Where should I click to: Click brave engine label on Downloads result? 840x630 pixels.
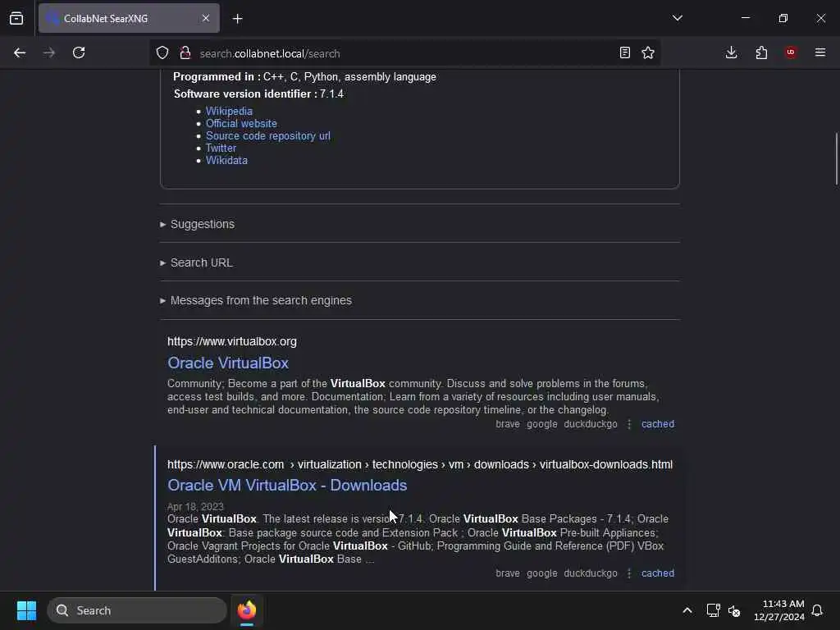[507, 573]
